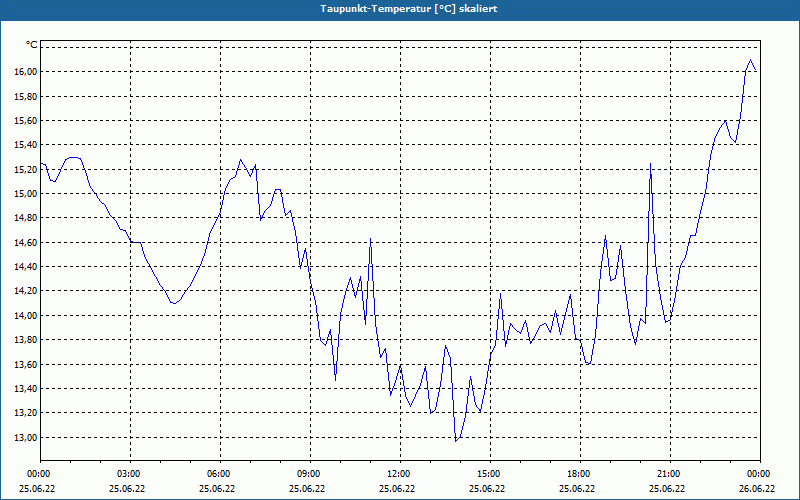Image resolution: width=800 pixels, height=500 pixels.
Task: Click the 13,20 y-axis value
Action: 28,413
